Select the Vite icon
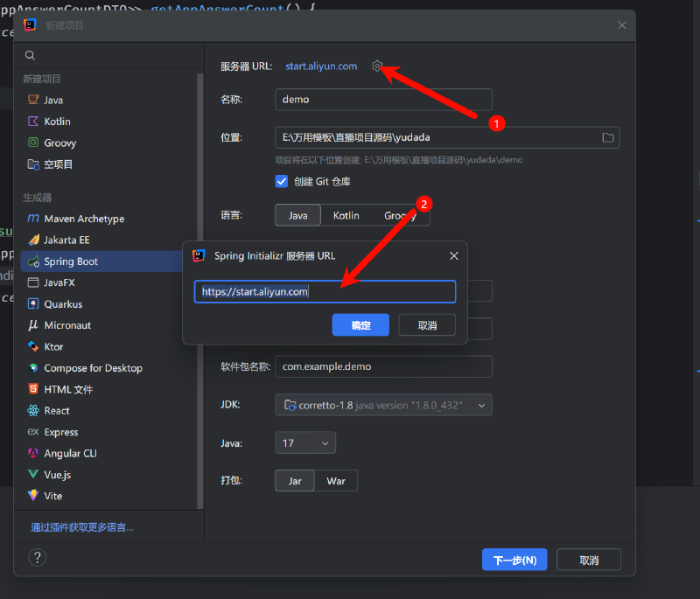700x599 pixels. click(x=33, y=495)
